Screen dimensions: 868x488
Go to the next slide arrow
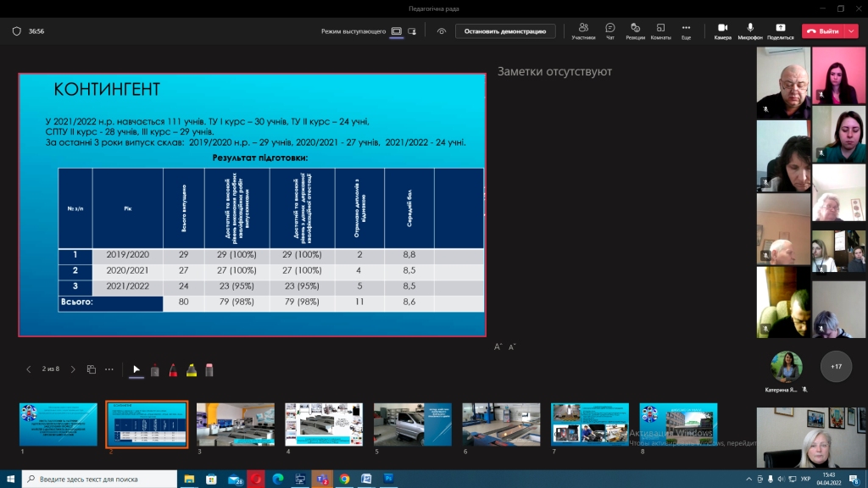pos(73,369)
